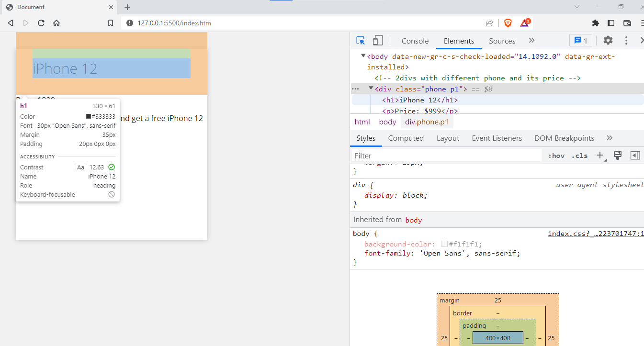Select the h1 iPhone 12 DOM node
This screenshot has width=644, height=346.
420,100
